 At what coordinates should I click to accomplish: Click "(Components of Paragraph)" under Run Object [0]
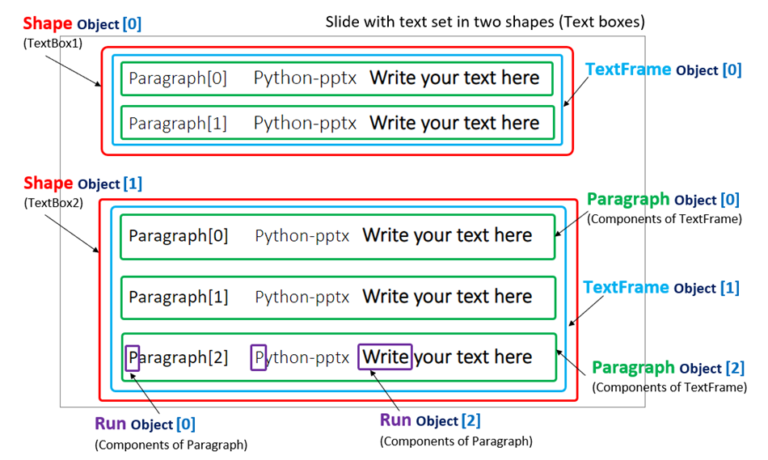(x=171, y=445)
